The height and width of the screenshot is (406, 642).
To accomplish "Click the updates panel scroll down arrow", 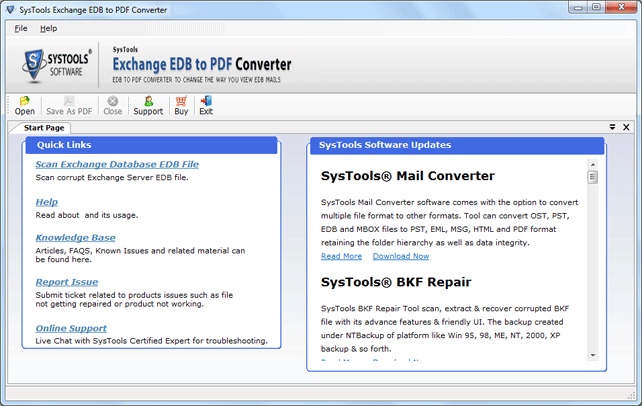I will pos(592,355).
